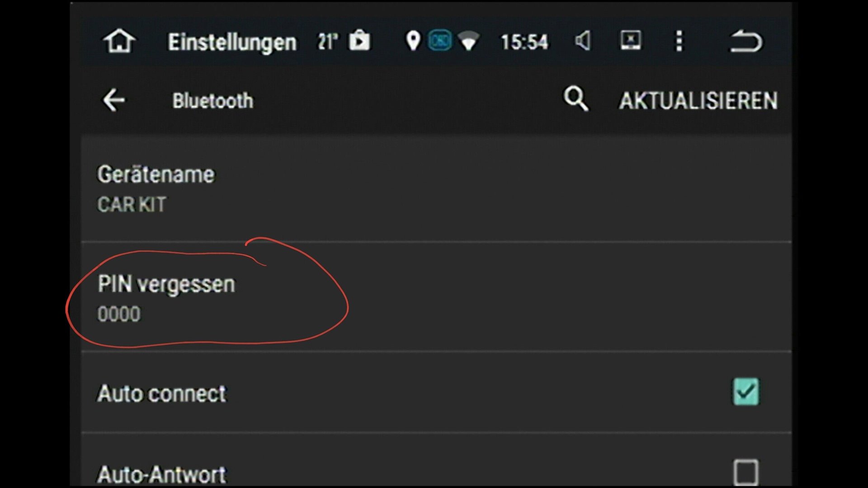Tap the curved return arrow icon
Viewport: 868px width, 488px height.
tap(746, 41)
